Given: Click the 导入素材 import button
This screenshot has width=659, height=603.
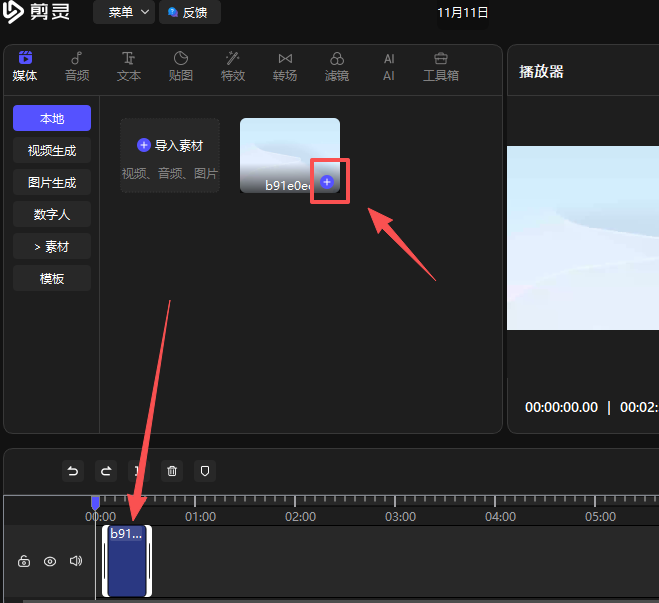Looking at the screenshot, I should tap(170, 146).
